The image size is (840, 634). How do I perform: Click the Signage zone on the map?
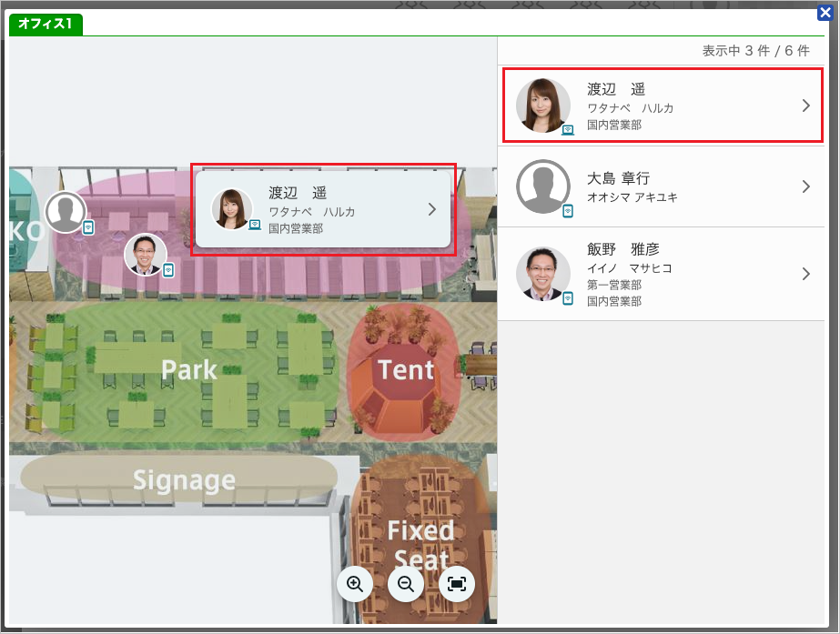184,479
